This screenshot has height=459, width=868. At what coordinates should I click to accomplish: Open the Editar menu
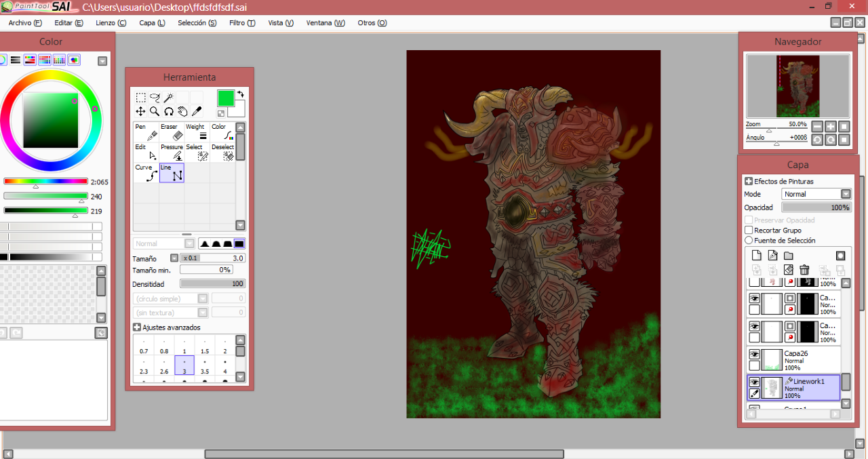pos(68,22)
